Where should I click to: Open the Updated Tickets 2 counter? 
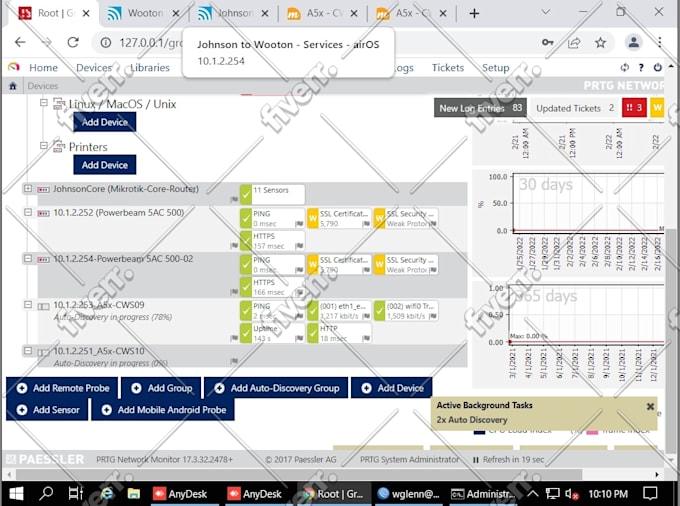tap(575, 108)
